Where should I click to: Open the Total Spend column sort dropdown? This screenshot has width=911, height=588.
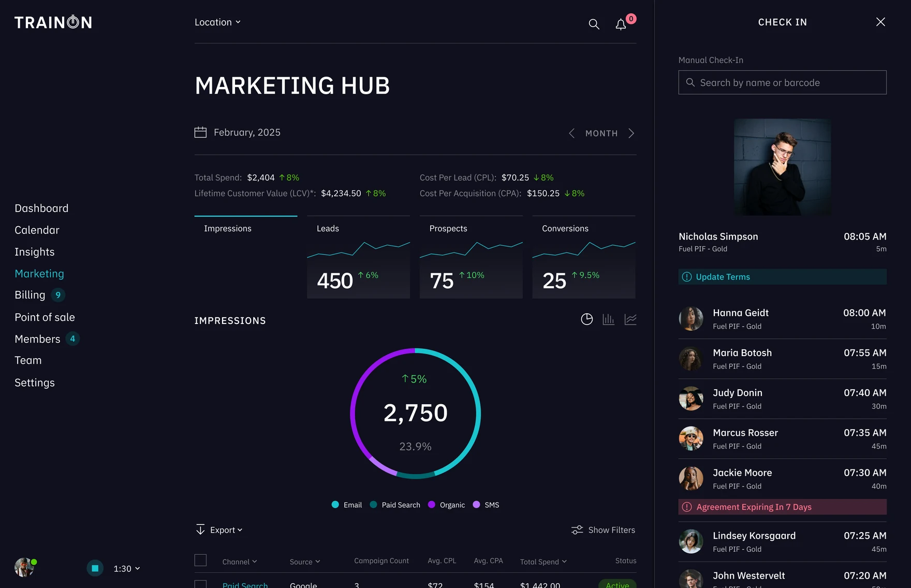pos(543,562)
